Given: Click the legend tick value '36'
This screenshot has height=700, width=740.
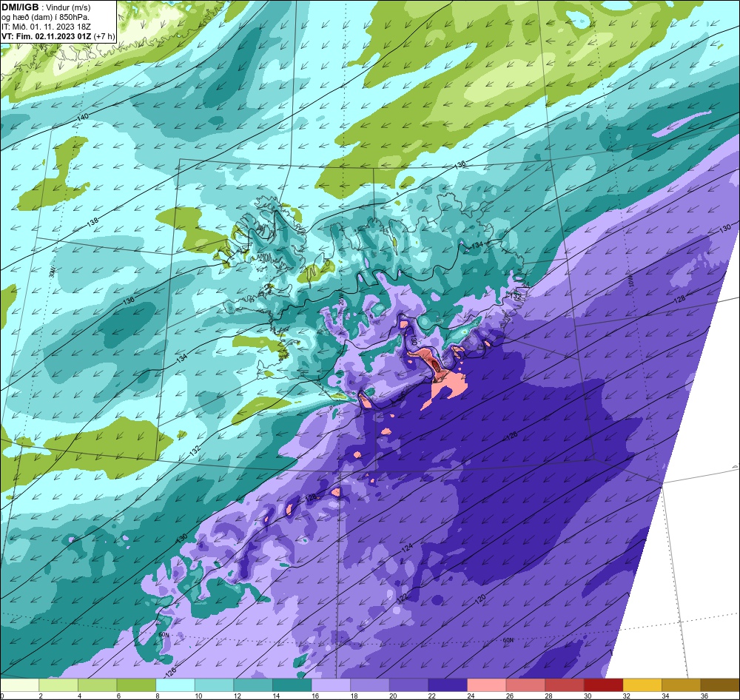Looking at the screenshot, I should 704,696.
